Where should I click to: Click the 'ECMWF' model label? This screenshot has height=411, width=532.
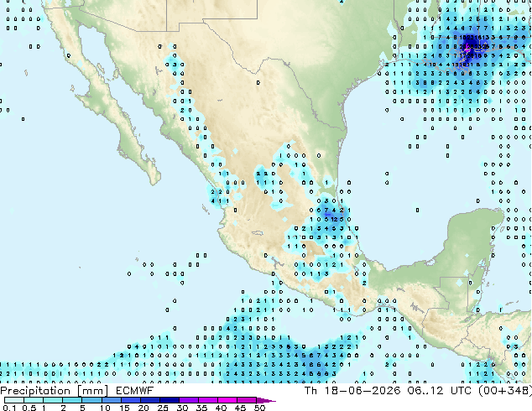pyautogui.click(x=135, y=391)
